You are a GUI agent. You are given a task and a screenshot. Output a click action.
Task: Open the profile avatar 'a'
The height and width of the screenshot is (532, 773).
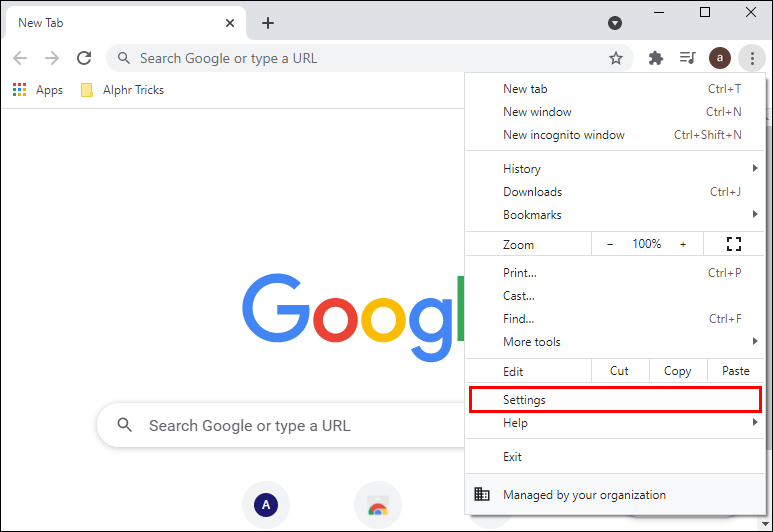(720, 58)
